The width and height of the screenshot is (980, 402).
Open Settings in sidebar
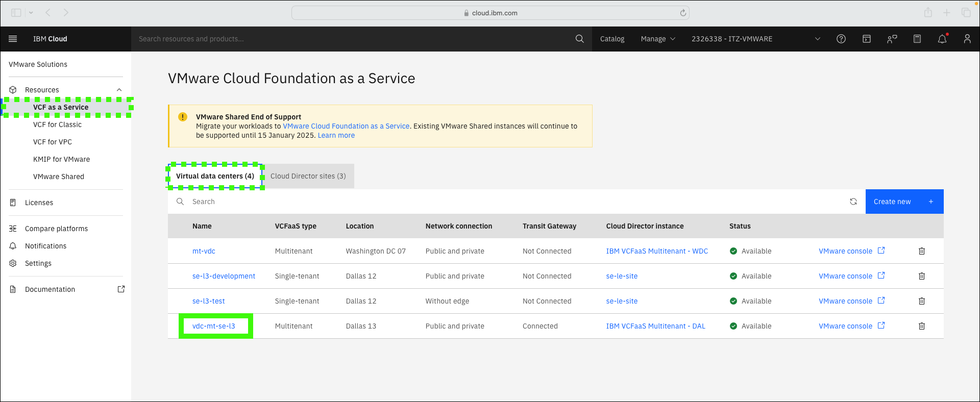[x=38, y=263]
